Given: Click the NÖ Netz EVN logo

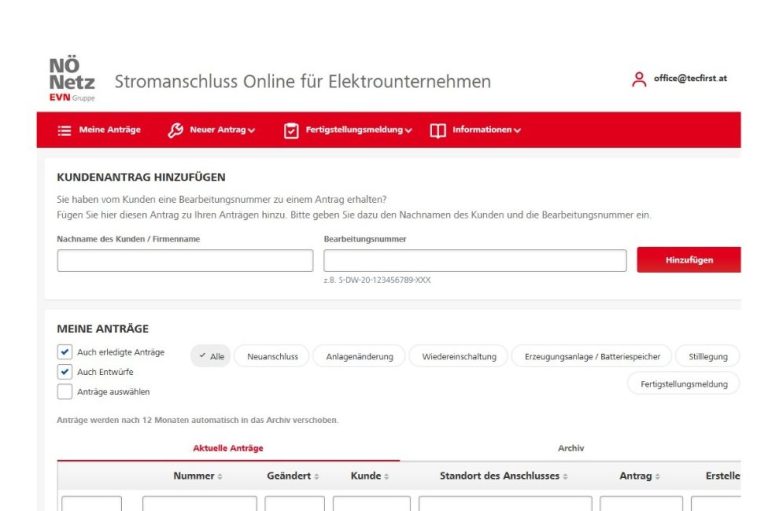Looking at the screenshot, I should point(71,80).
